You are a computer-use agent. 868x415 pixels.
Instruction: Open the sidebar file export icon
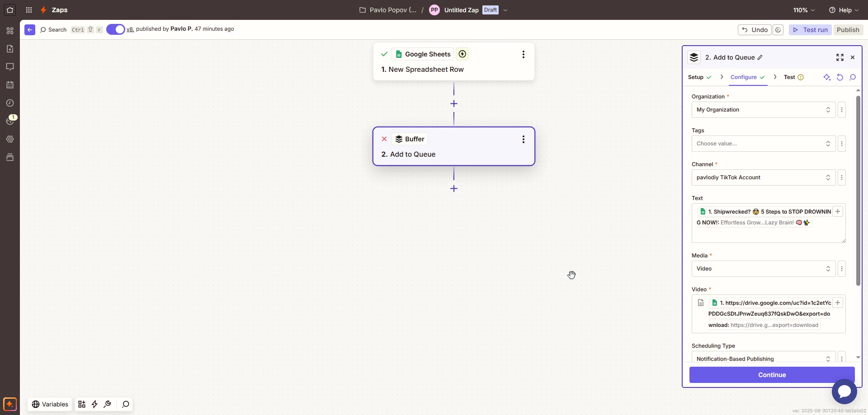10,49
